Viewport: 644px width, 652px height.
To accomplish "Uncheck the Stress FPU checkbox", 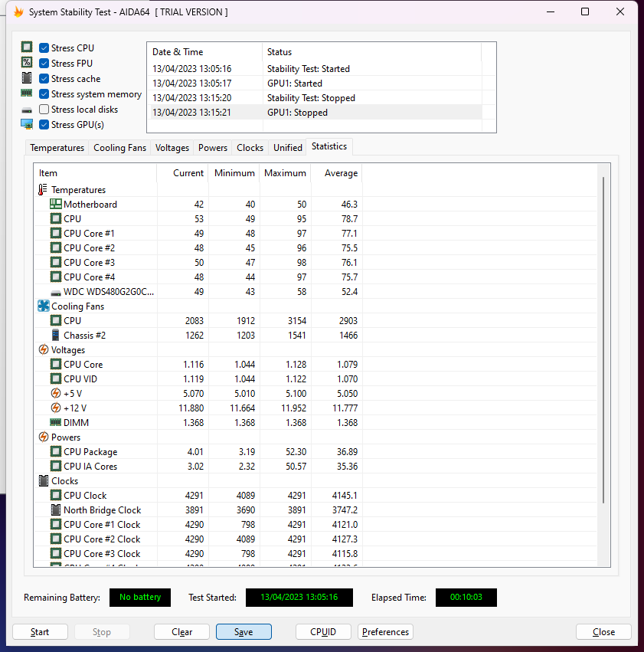I will [44, 63].
